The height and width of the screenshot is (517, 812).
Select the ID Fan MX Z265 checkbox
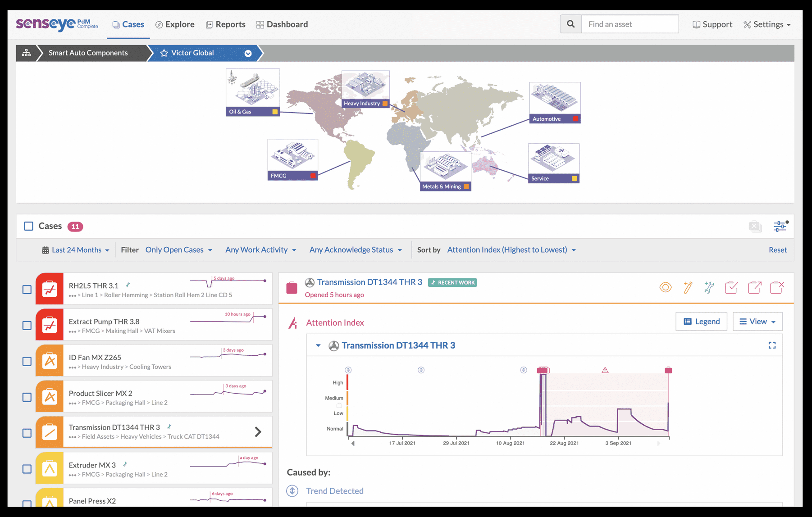point(27,361)
